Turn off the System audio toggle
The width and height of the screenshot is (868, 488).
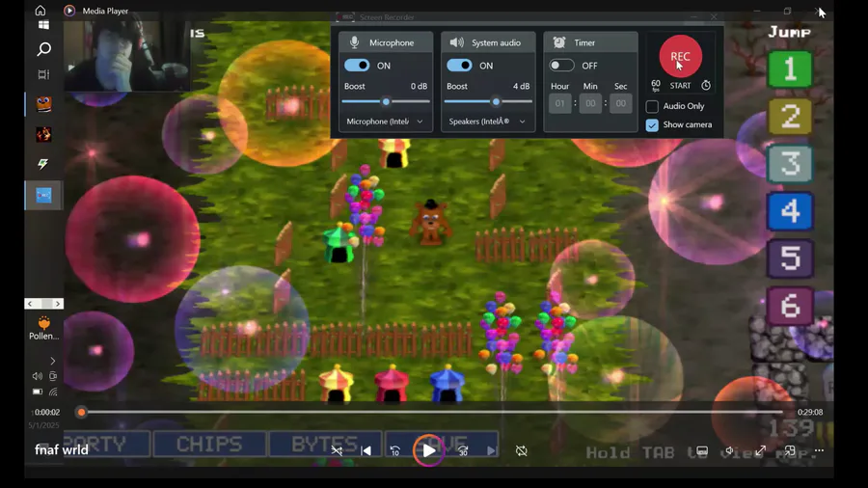459,66
